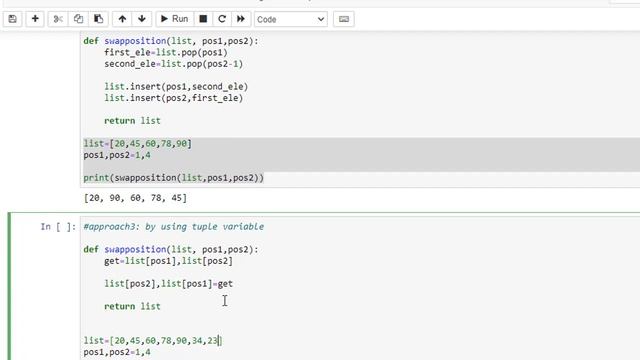The width and height of the screenshot is (640, 360).
Task: Click highlighted list=[20,45,60,78,90] line
Action: [138, 143]
